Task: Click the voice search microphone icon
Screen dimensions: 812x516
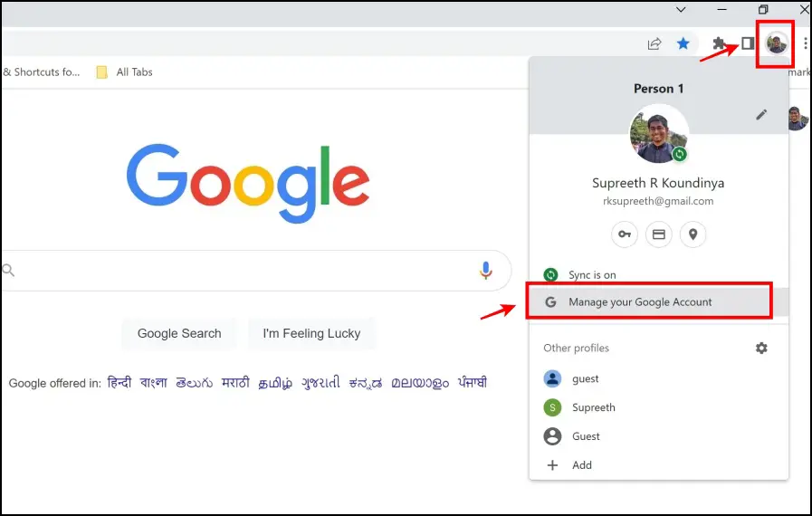Action: tap(486, 270)
